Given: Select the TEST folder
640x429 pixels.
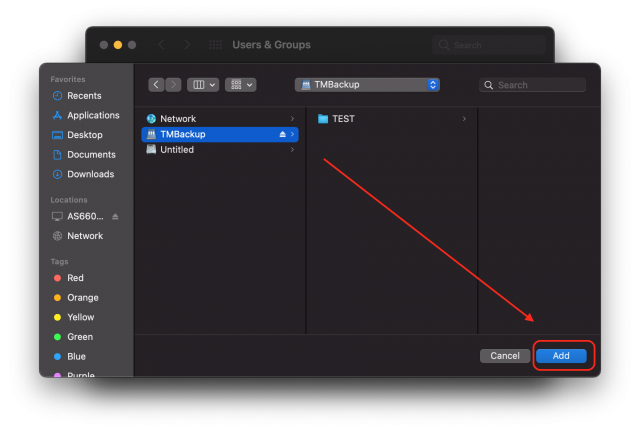Looking at the screenshot, I should 342,119.
